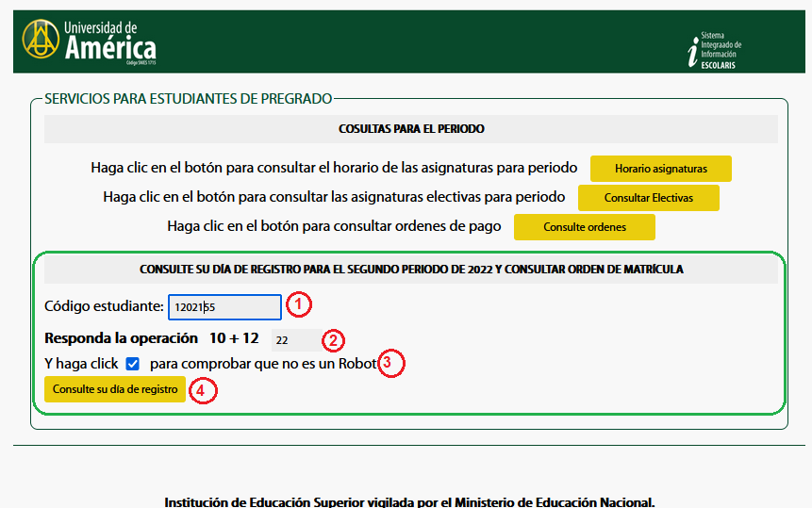Click the 'COSULTAS PARA EL PERIODO' heading
Image resolution: width=812 pixels, height=508 pixels.
[x=411, y=129]
